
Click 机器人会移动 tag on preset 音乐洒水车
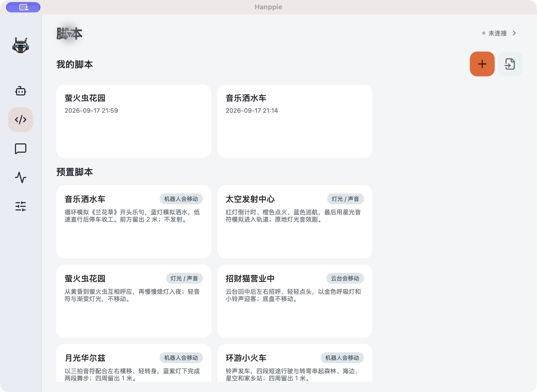click(x=181, y=199)
